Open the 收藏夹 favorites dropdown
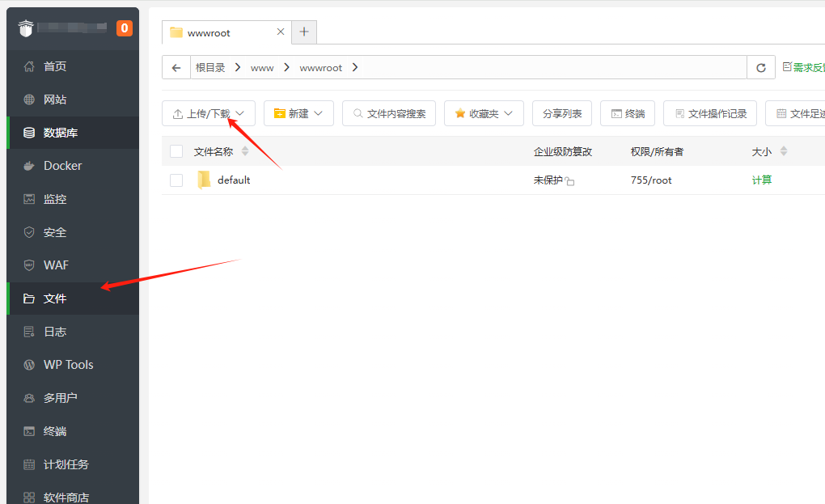The image size is (825, 504). click(x=484, y=113)
